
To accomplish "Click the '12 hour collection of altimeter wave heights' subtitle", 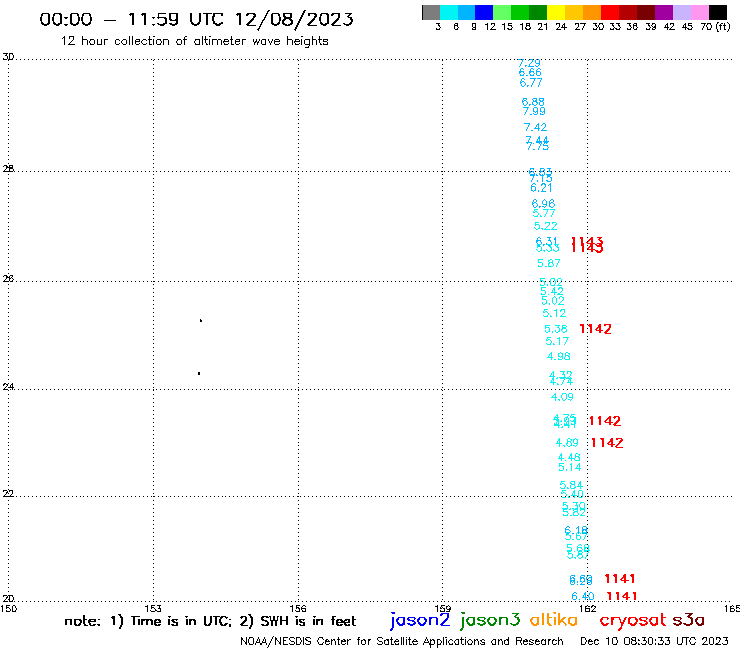I will pos(194,41).
